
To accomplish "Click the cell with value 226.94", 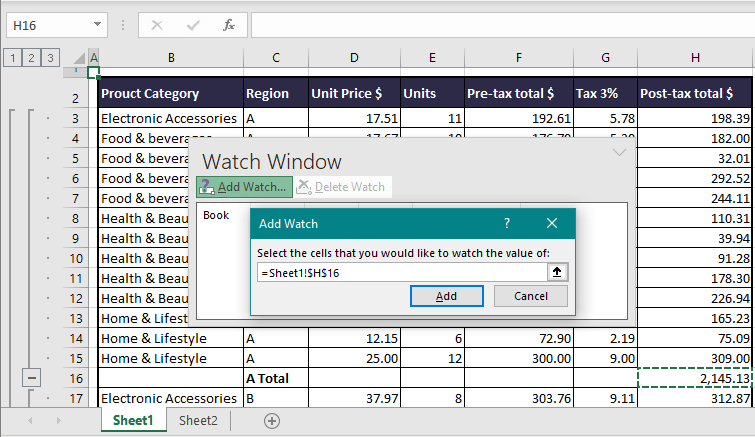I will point(695,298).
